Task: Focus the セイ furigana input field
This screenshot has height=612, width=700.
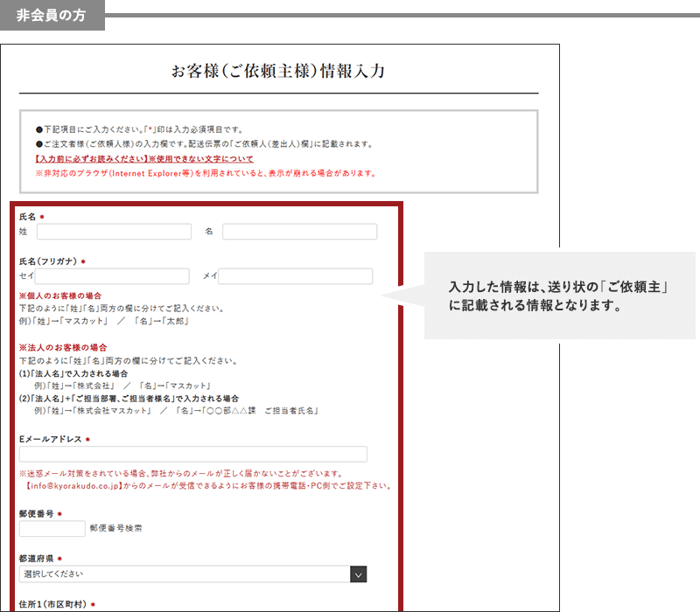Action: coord(113,276)
